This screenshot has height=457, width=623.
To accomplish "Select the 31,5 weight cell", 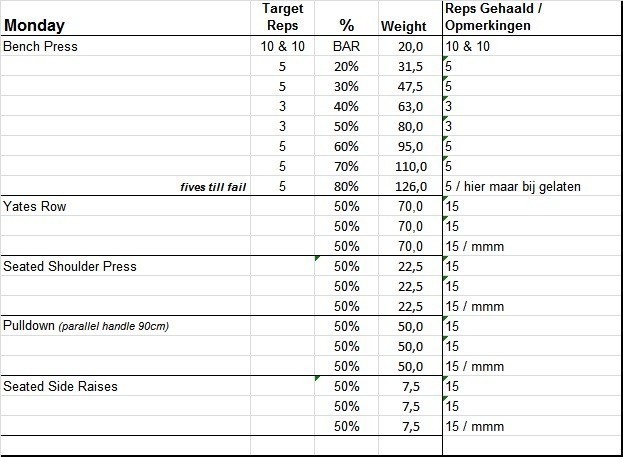I will (x=410, y=67).
